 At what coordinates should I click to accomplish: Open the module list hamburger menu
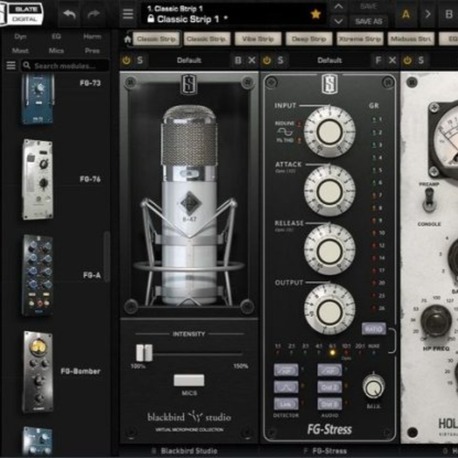(11, 65)
